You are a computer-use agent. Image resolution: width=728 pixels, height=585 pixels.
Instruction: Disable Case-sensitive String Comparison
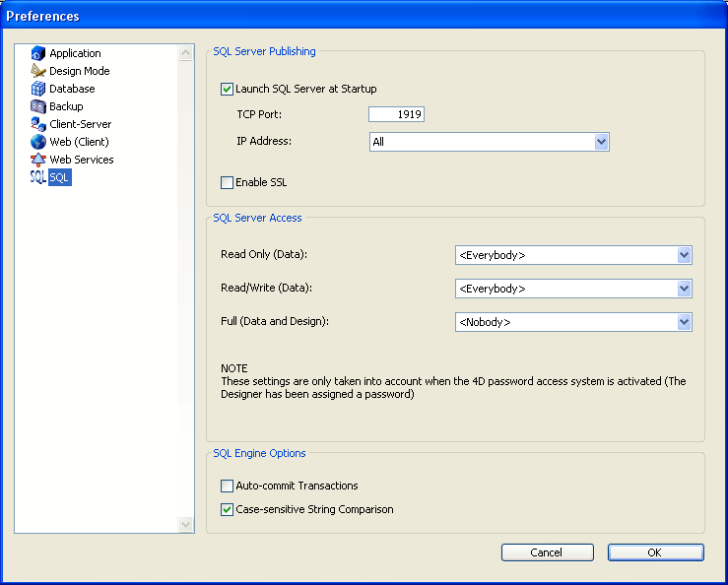click(x=228, y=510)
